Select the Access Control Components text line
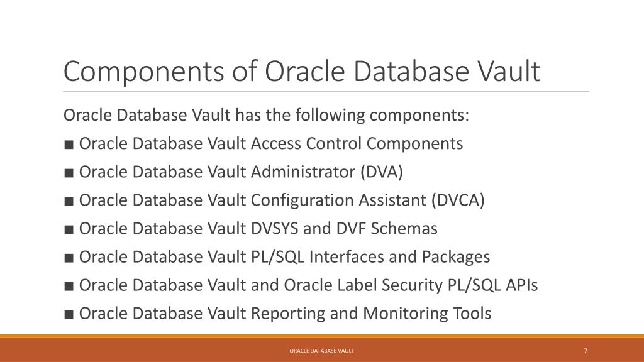The width and height of the screenshot is (644, 362). click(x=271, y=144)
